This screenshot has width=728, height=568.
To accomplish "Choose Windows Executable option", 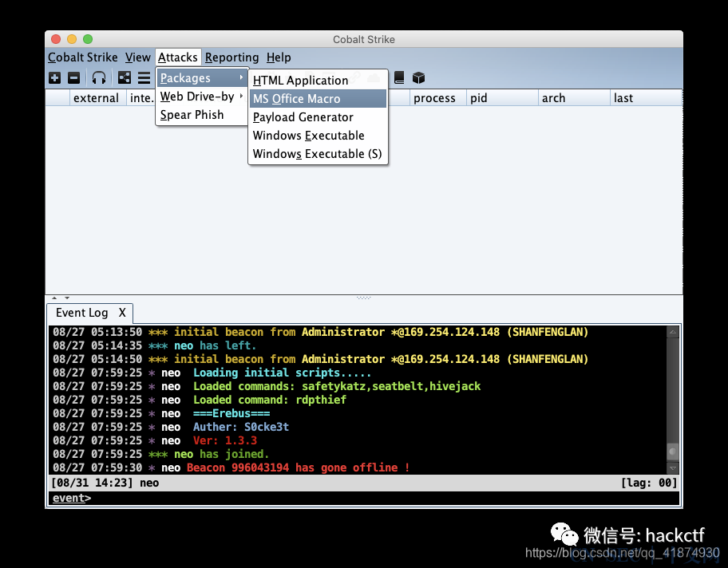I will pyautogui.click(x=318, y=136).
